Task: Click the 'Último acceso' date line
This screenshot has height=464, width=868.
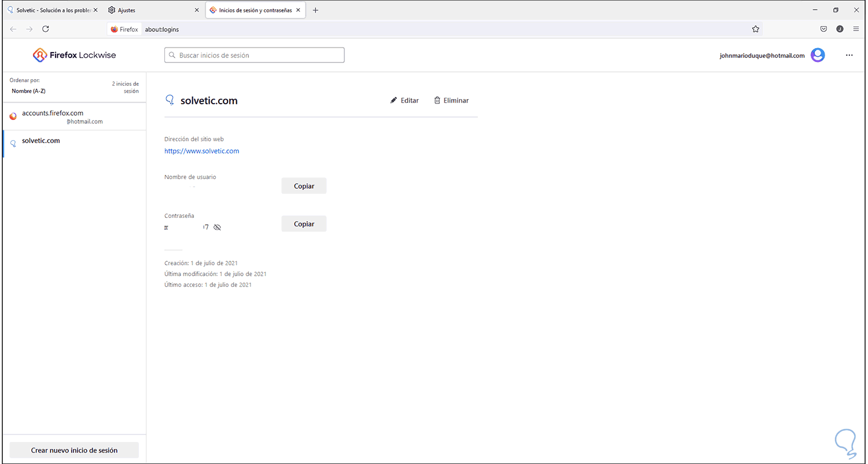Action: 208,285
